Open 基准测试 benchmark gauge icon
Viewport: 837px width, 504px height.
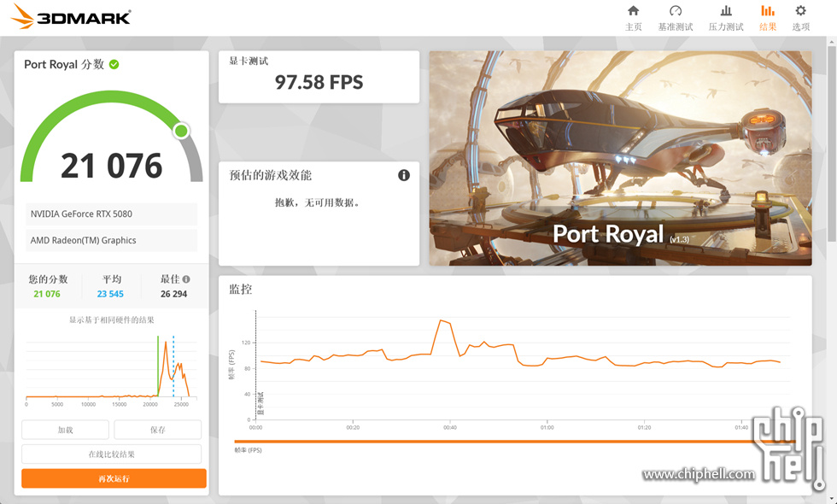[676, 11]
